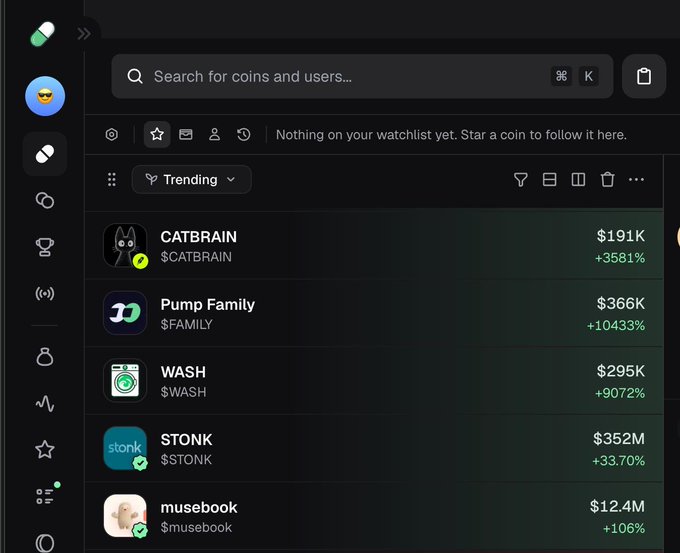This screenshot has width=680, height=553.
Task: Open the musebook coin row
Action: click(374, 516)
